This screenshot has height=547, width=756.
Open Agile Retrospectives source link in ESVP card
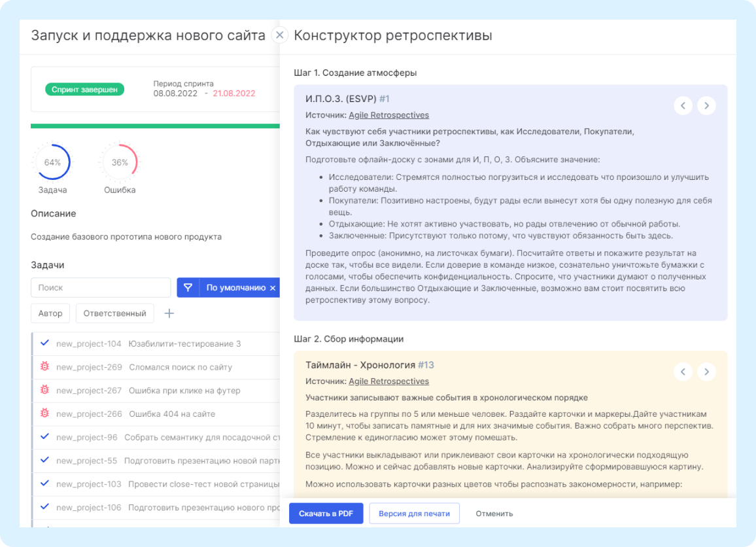(388, 115)
